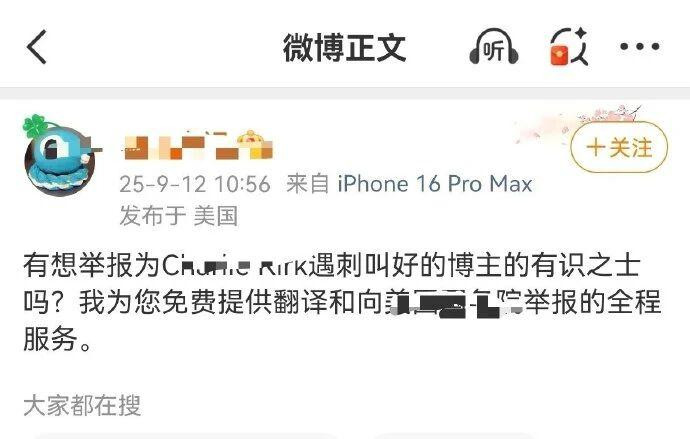690x439 pixels.
Task: Tap the first line of the post text
Action: click(x=332, y=266)
